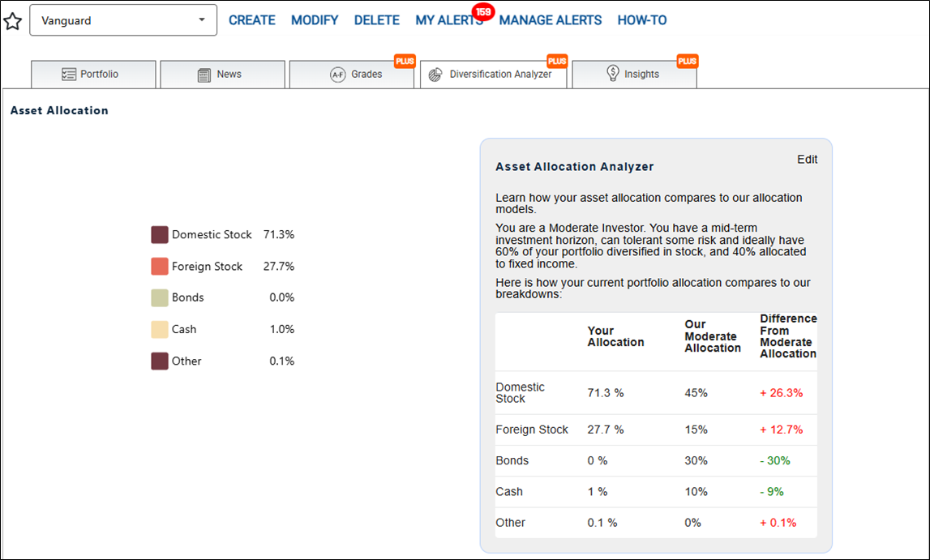The height and width of the screenshot is (560, 930).
Task: Click the Insights lightbulb icon
Action: [613, 74]
